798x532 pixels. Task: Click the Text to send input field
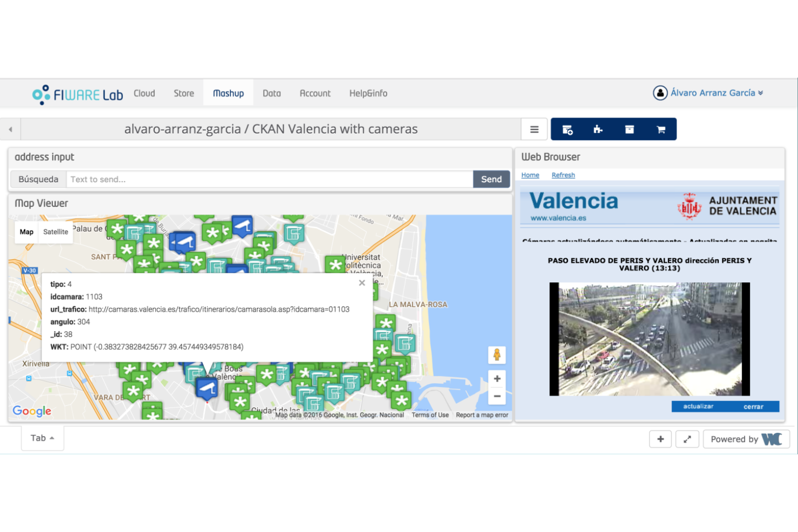pyautogui.click(x=270, y=178)
